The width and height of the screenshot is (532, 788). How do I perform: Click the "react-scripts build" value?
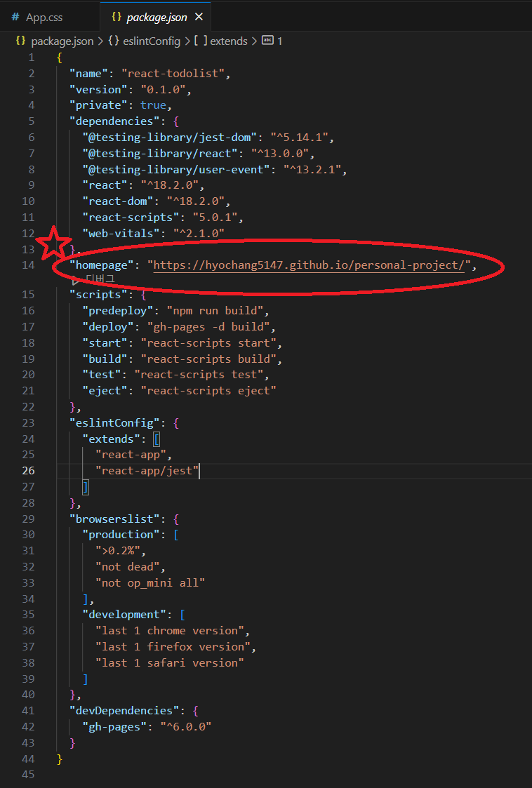point(208,359)
